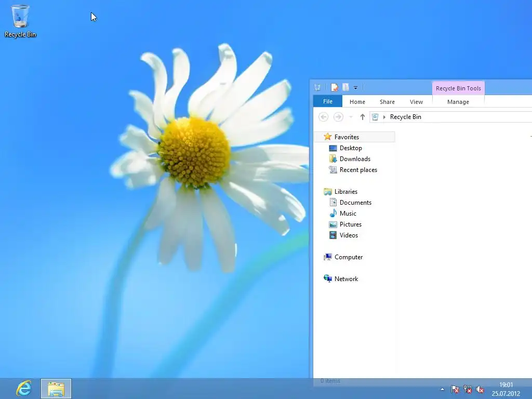Image resolution: width=532 pixels, height=399 pixels.
Task: Click the Videos filmstrip icon
Action: [x=333, y=235]
